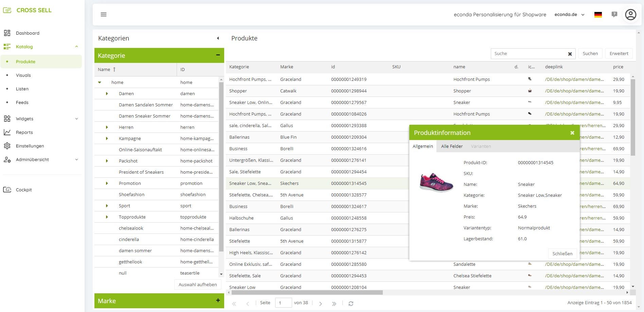Clear the Suche field with the X icon
644x312 pixels.
point(570,54)
